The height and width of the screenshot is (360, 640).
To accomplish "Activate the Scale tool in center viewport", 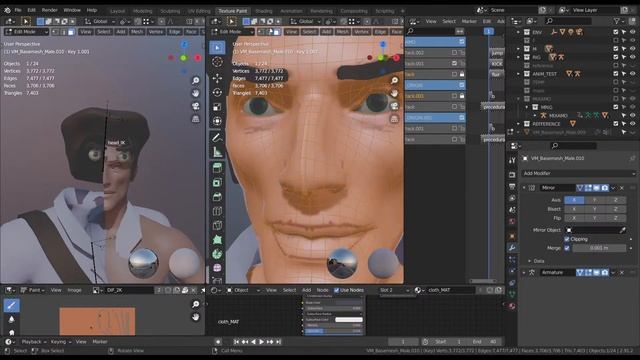I will (217, 107).
